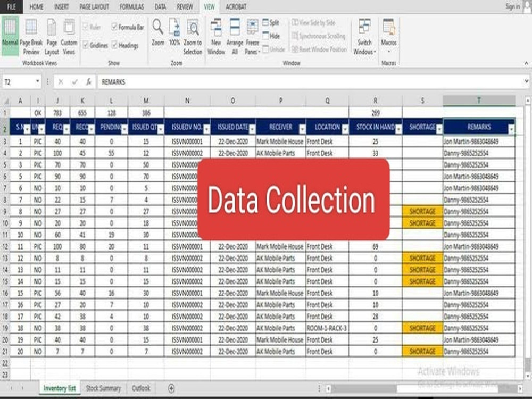
Task: Split the worksheet window
Action: coord(271,23)
